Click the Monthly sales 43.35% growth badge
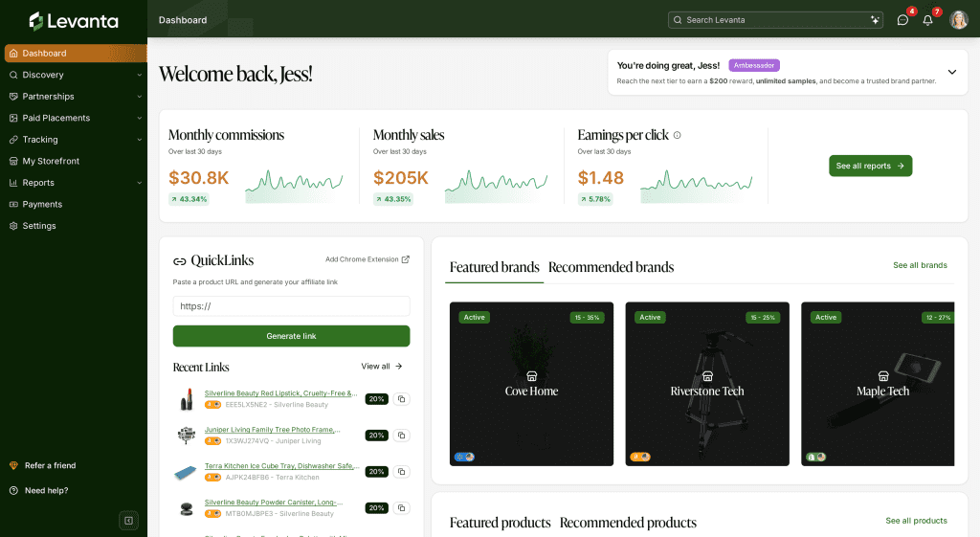Image resolution: width=980 pixels, height=537 pixels. pyautogui.click(x=393, y=199)
